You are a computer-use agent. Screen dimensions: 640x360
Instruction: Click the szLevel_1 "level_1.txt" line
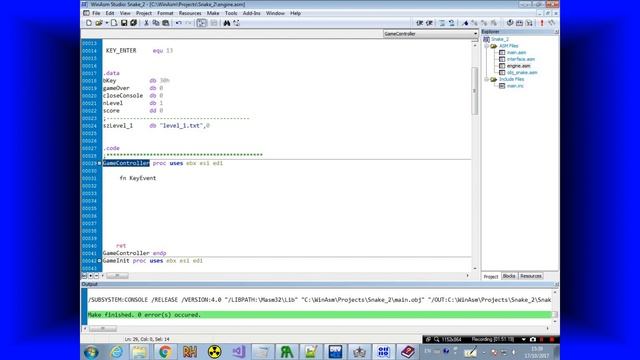tap(156, 126)
